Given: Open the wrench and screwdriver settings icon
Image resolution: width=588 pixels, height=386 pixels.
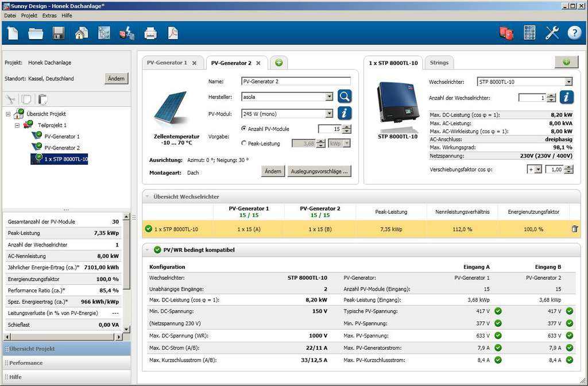Looking at the screenshot, I should pos(552,33).
